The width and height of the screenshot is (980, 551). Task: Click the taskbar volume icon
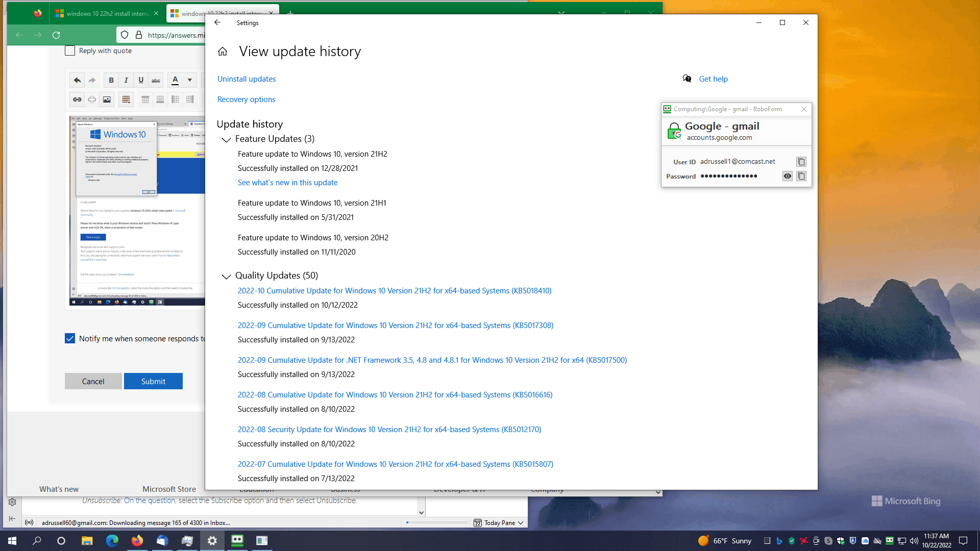click(914, 541)
